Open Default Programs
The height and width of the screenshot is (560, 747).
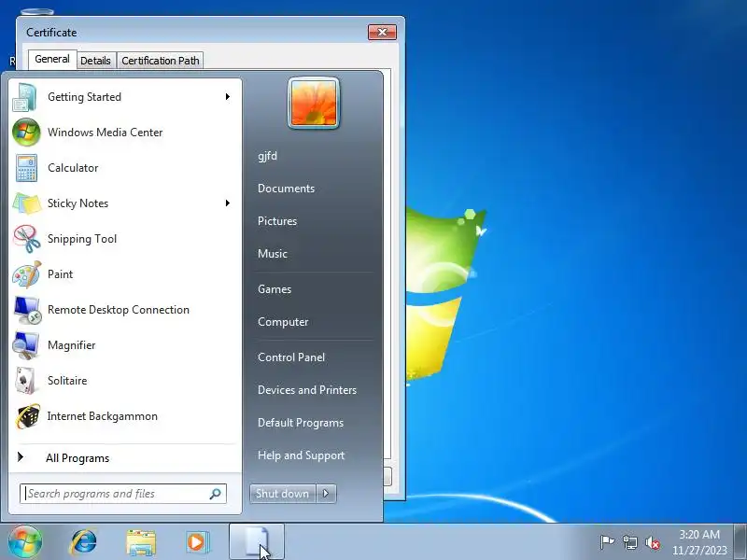(300, 423)
